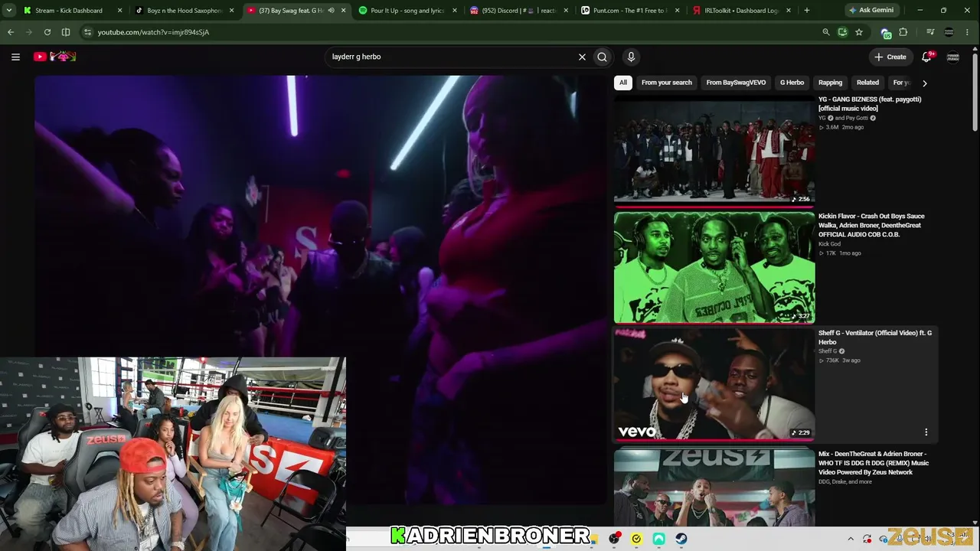The width and height of the screenshot is (980, 551).
Task: Click the Ask Gemini button
Action: (871, 11)
